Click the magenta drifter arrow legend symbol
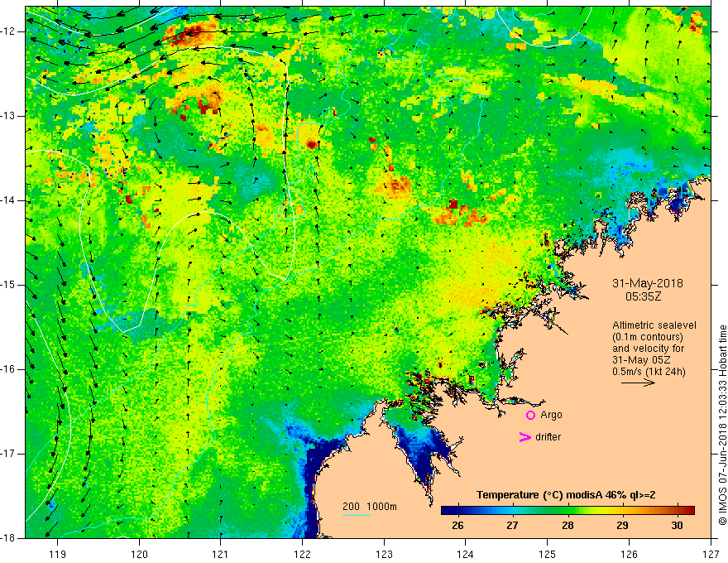Viewport: 728px width, 563px height. coord(525,437)
